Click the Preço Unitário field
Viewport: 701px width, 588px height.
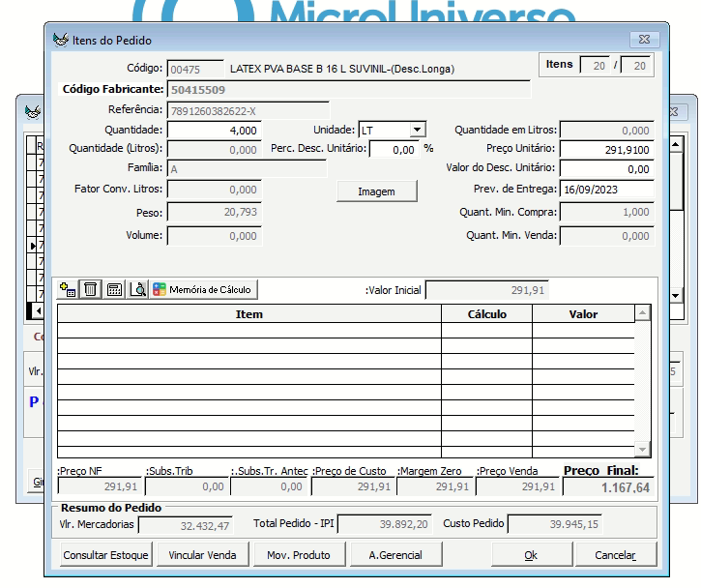pos(606,149)
